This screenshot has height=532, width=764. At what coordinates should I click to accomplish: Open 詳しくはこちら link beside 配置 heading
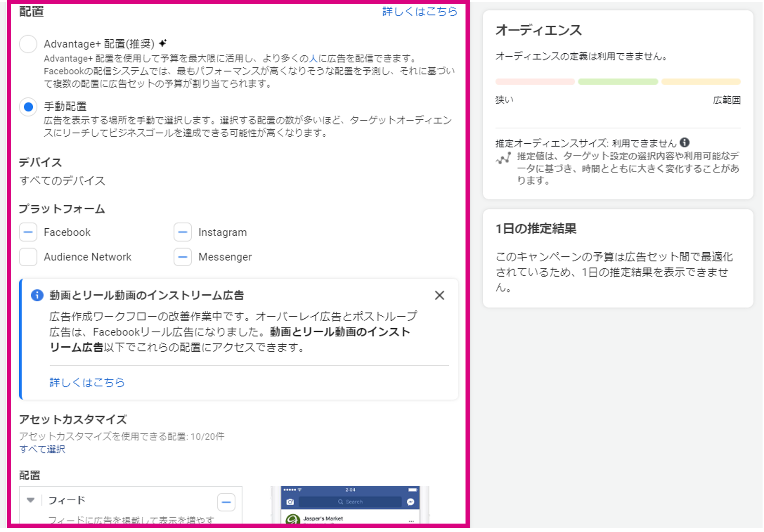(420, 11)
